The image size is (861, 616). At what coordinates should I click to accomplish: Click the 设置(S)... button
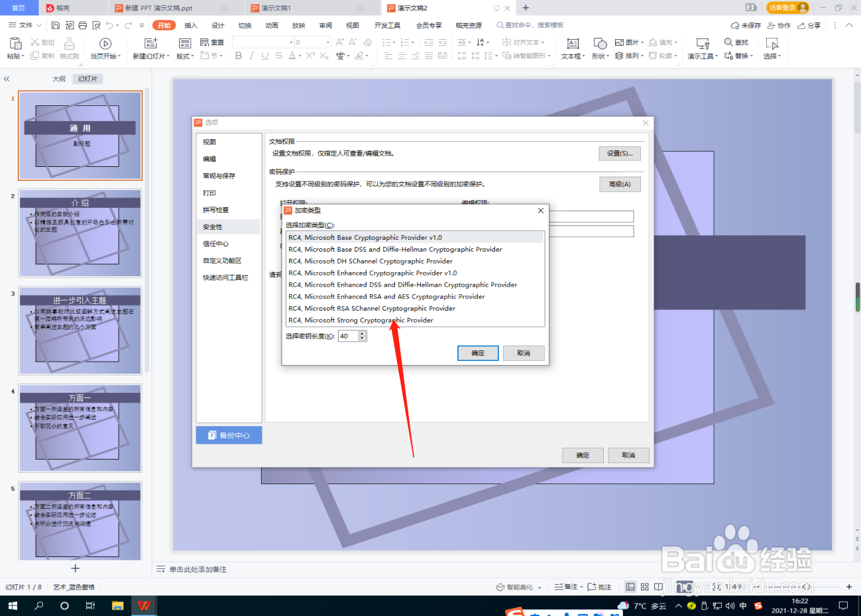point(620,153)
